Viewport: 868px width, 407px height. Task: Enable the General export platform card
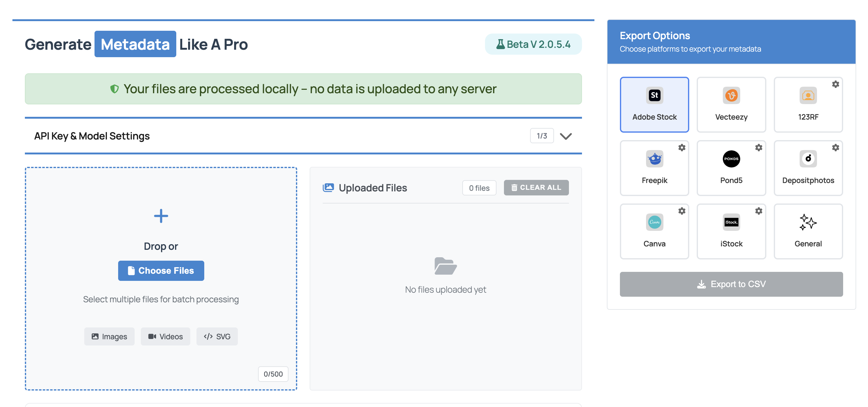point(808,231)
